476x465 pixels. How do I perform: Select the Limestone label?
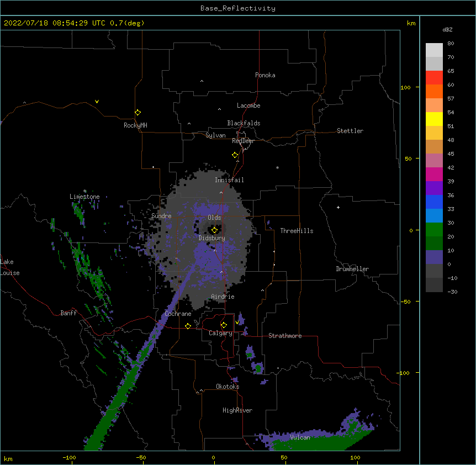point(84,197)
